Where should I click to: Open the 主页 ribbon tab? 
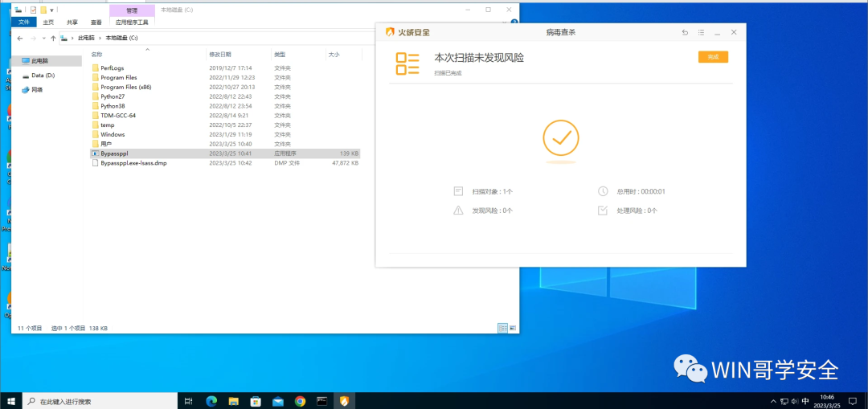(49, 22)
